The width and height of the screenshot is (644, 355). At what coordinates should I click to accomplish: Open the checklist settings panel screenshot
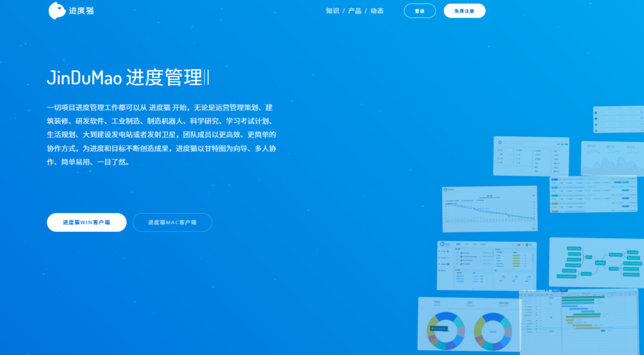point(531,156)
